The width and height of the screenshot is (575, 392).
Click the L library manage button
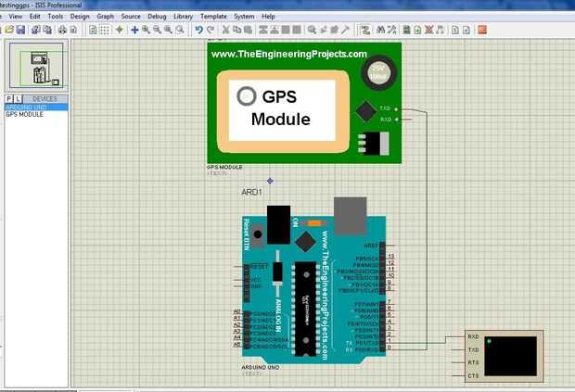pos(19,99)
